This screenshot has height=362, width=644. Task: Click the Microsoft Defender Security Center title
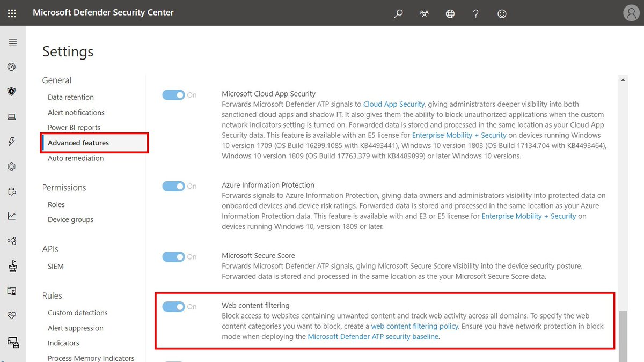(104, 12)
